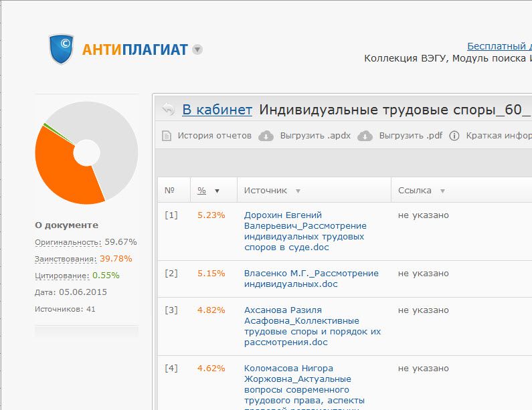Click cloud download icon for Выгрузить .apdx
Image resolution: width=532 pixels, height=410 pixels.
click(266, 136)
